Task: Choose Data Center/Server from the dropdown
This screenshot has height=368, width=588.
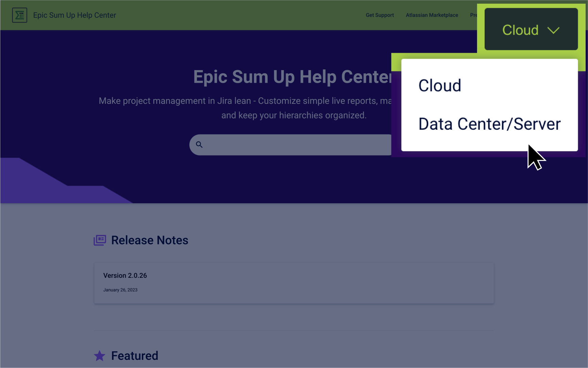Action: (x=489, y=124)
